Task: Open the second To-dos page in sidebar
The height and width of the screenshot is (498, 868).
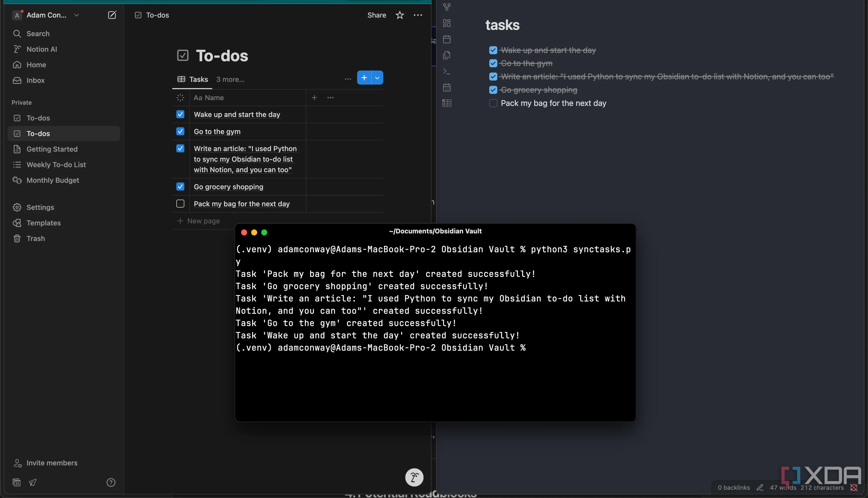Action: [64, 133]
